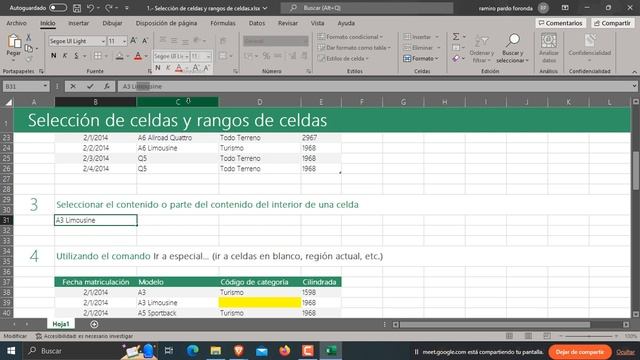Open the Estilos de celda dropdown
This screenshot has width=640, height=360.
pyautogui.click(x=343, y=58)
